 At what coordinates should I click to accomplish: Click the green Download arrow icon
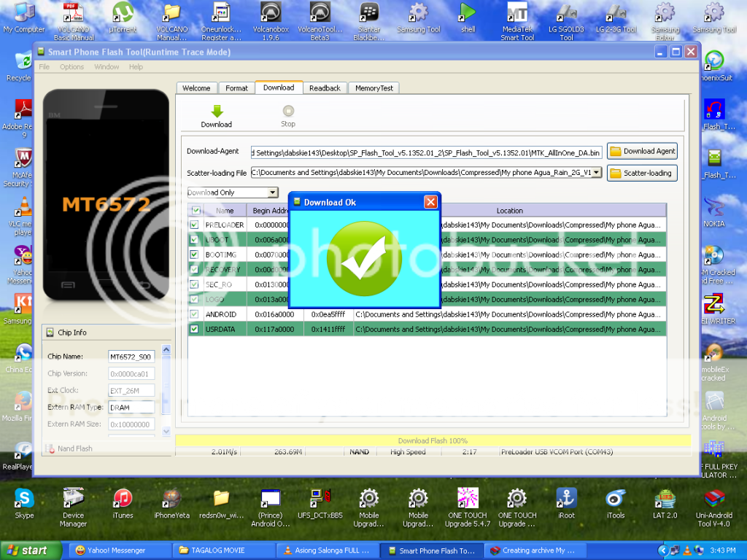pyautogui.click(x=216, y=112)
